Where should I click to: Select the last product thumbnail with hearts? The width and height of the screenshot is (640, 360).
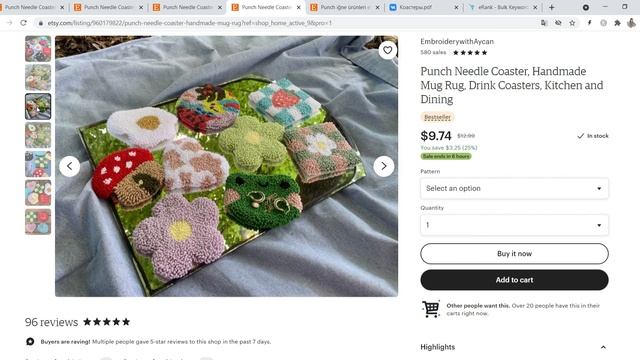(x=38, y=222)
